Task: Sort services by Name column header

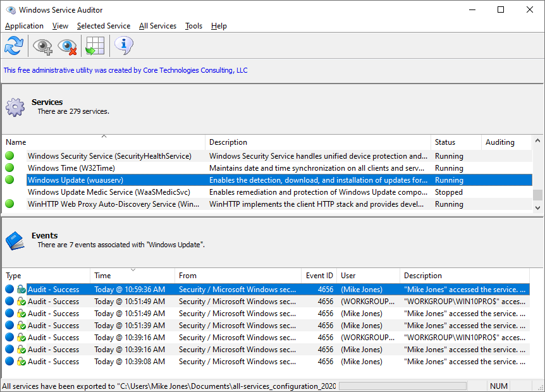Action: tap(104, 142)
